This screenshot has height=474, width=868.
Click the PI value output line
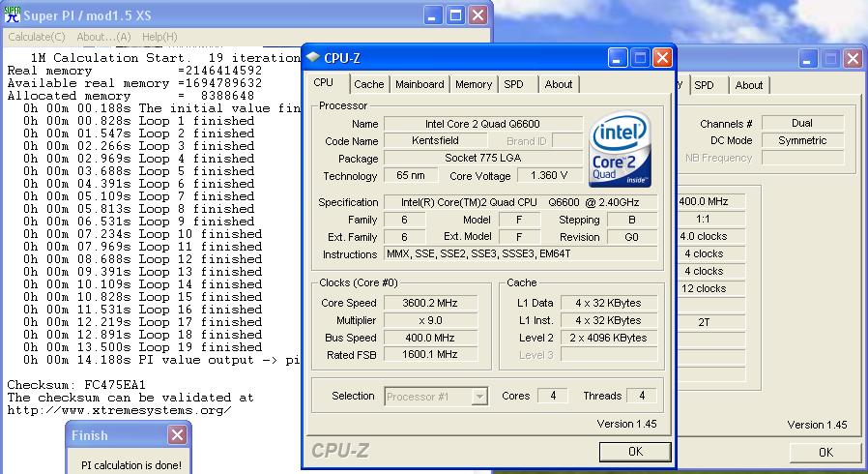(x=161, y=360)
